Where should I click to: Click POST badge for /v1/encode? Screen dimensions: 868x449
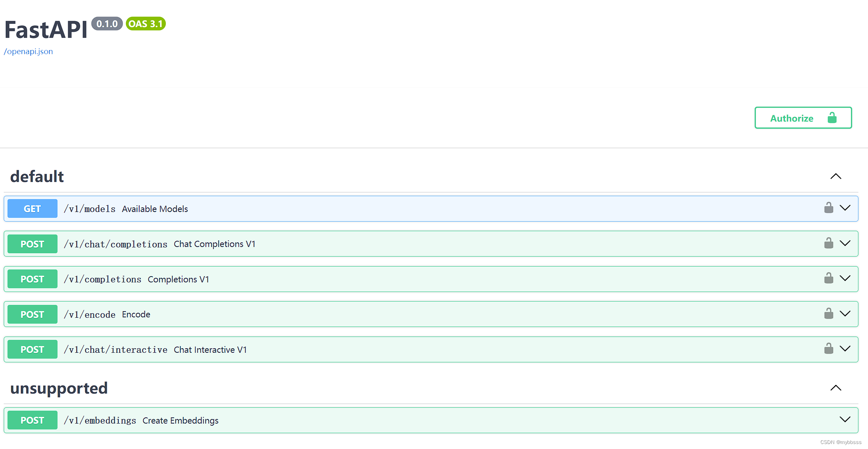[x=33, y=314]
